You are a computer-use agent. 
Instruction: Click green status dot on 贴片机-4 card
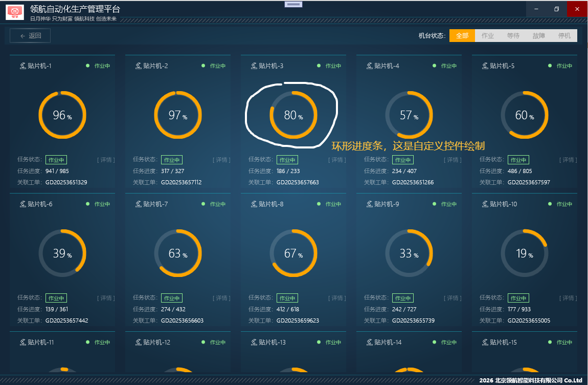pos(434,66)
